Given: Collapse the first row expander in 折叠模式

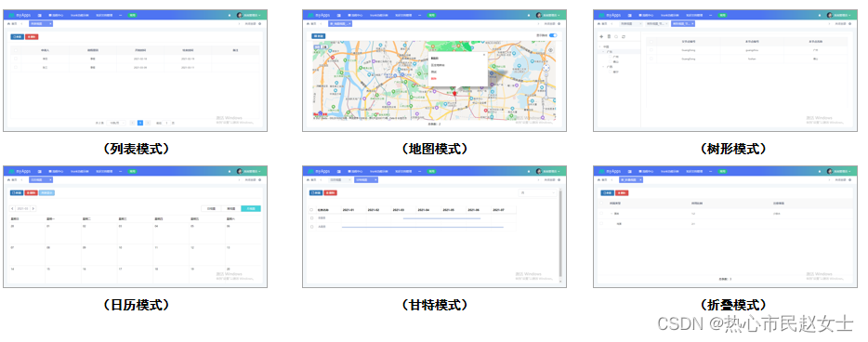Looking at the screenshot, I should point(611,214).
